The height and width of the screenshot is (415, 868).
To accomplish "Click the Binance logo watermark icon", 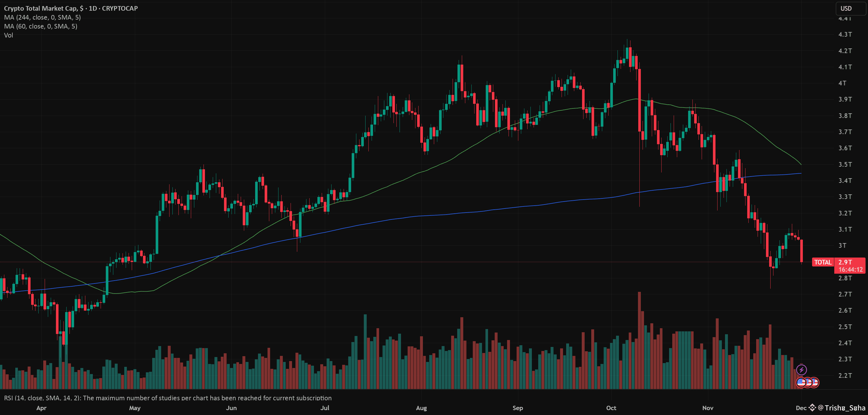I will (x=812, y=408).
